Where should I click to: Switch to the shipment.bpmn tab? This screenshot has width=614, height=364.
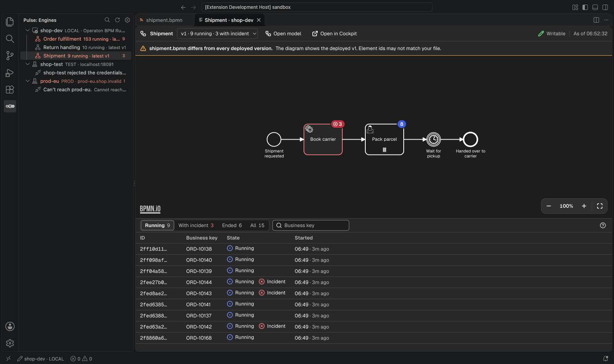click(x=164, y=20)
